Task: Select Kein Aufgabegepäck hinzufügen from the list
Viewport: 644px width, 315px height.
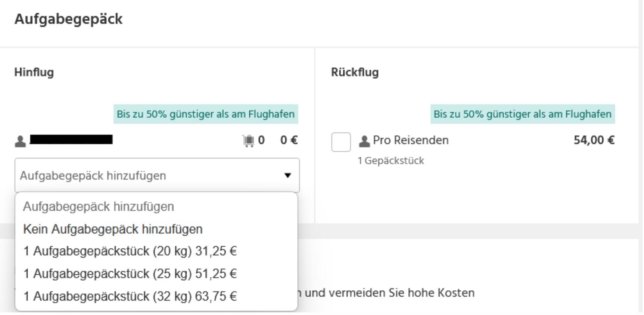Action: 113,229
